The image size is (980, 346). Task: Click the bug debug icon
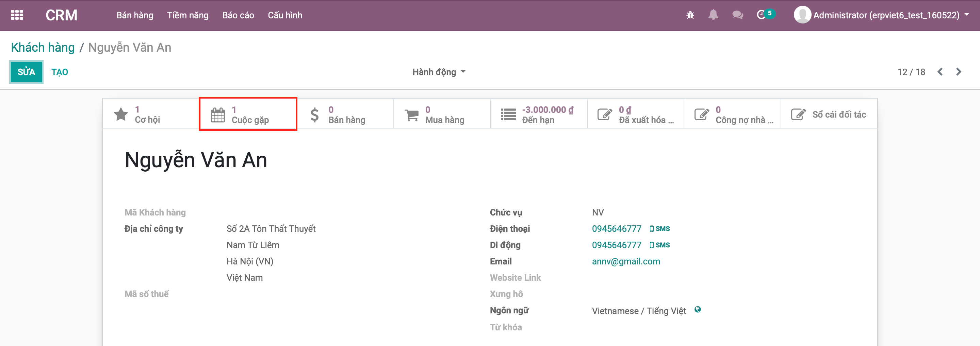[x=690, y=15]
